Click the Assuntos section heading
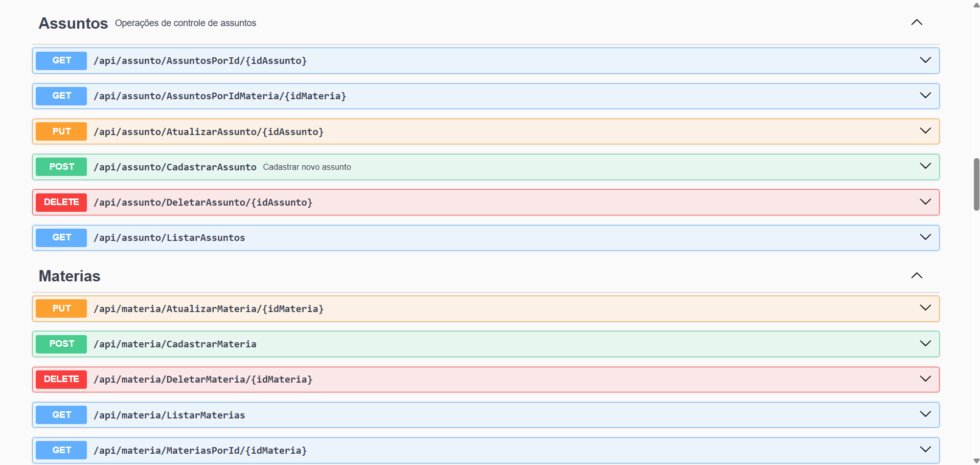This screenshot has height=465, width=980. coord(73,23)
